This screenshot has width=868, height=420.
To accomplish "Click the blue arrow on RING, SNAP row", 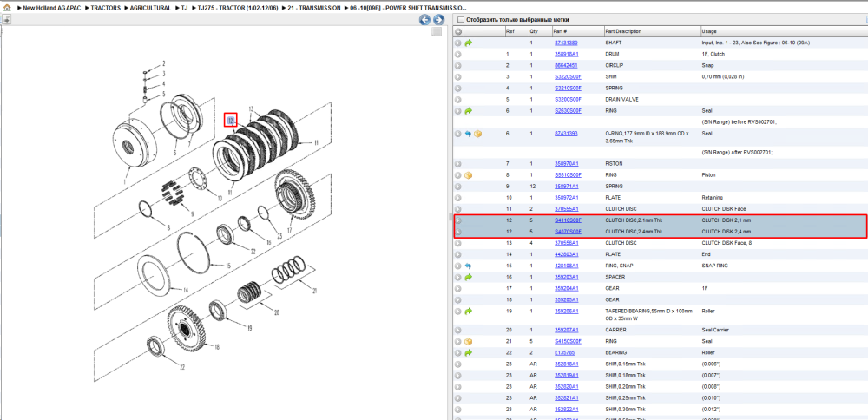I will pyautogui.click(x=469, y=266).
